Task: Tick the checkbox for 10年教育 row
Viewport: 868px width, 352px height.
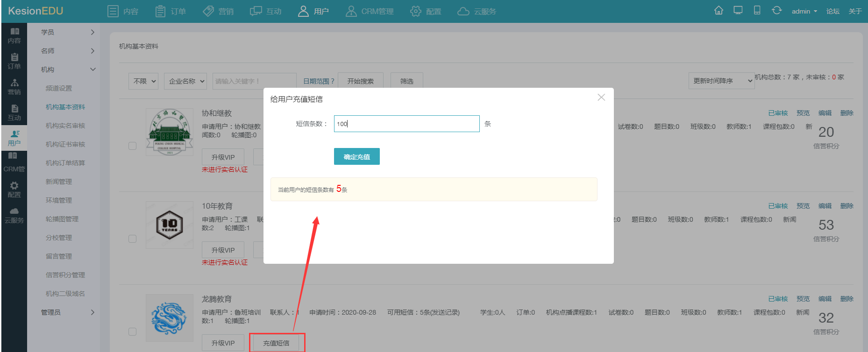Action: [x=132, y=239]
